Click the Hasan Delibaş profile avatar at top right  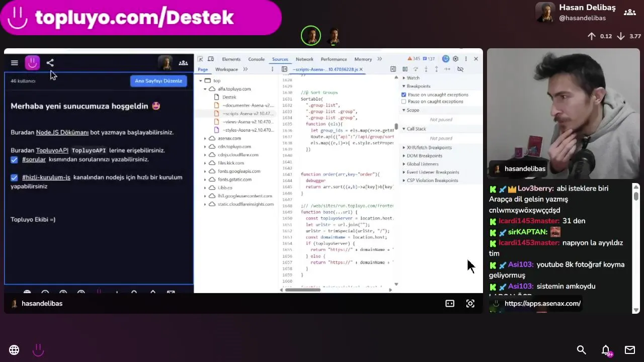click(x=545, y=13)
